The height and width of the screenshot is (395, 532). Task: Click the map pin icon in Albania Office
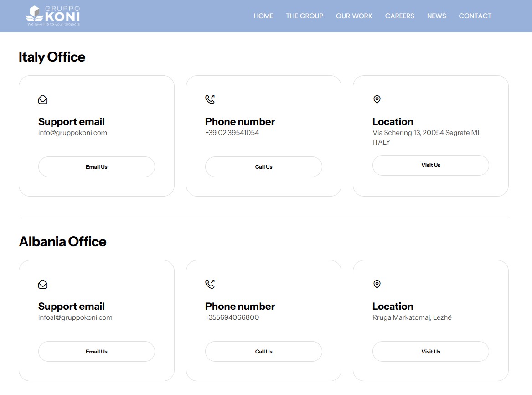click(377, 284)
